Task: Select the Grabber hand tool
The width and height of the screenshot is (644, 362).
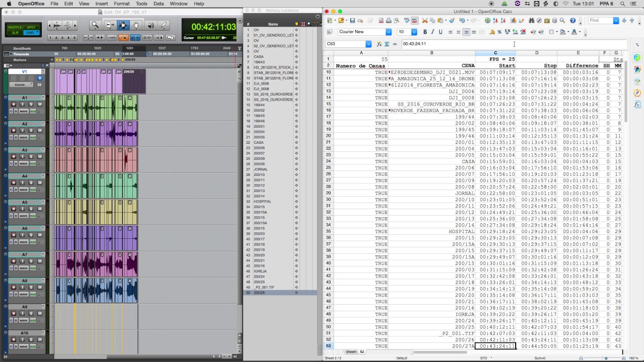Action: [x=136, y=25]
